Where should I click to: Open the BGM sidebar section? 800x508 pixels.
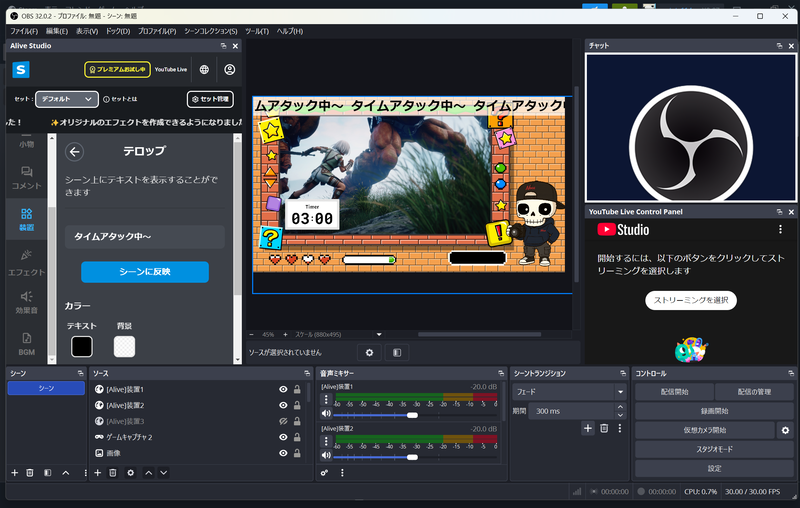tap(27, 344)
